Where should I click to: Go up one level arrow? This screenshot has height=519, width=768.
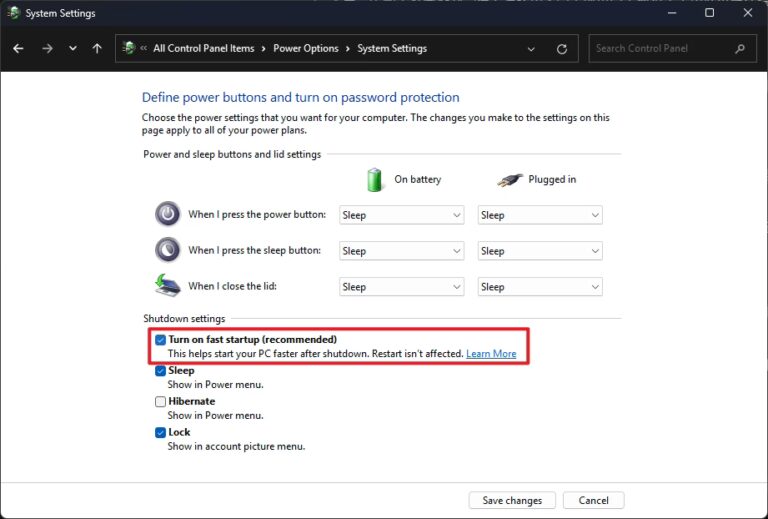[97, 48]
